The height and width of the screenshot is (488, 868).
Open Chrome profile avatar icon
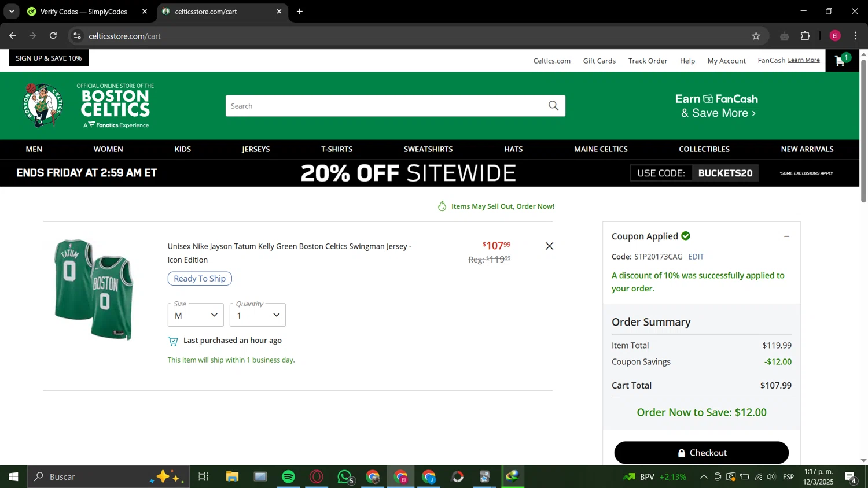click(835, 36)
